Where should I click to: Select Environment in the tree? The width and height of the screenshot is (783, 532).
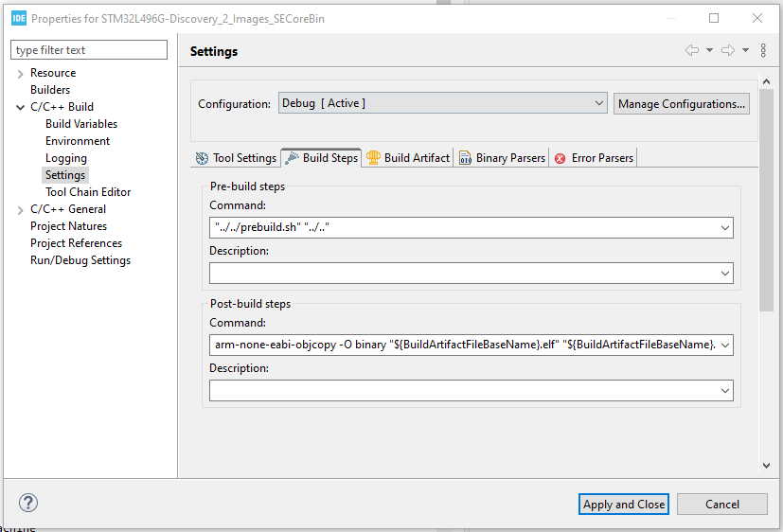coord(78,141)
